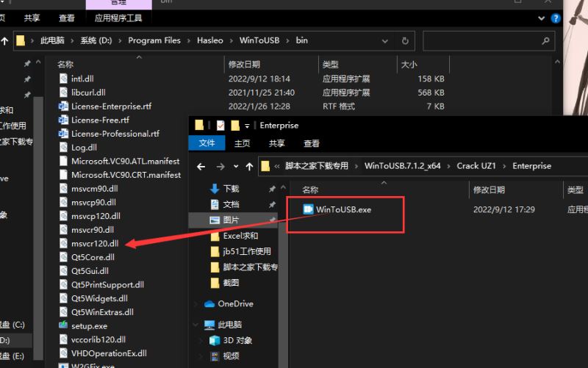The width and height of the screenshot is (588, 368).
Task: Select intl.dll file icon
Action: click(64, 79)
